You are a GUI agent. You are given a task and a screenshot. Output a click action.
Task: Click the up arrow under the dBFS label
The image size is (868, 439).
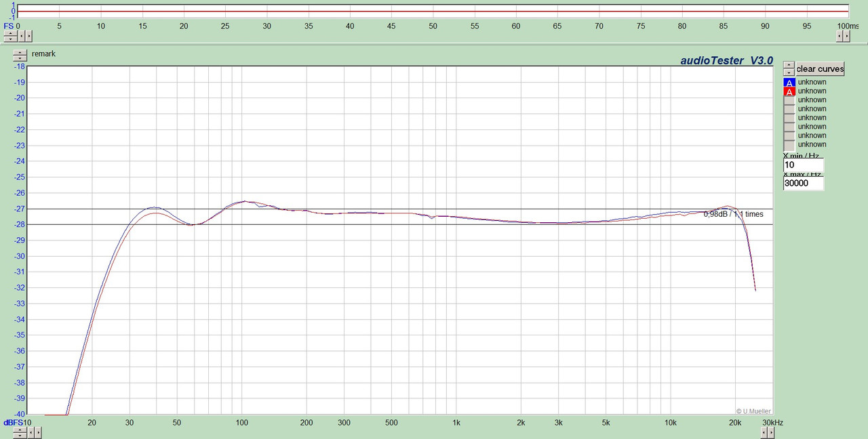tap(20, 430)
